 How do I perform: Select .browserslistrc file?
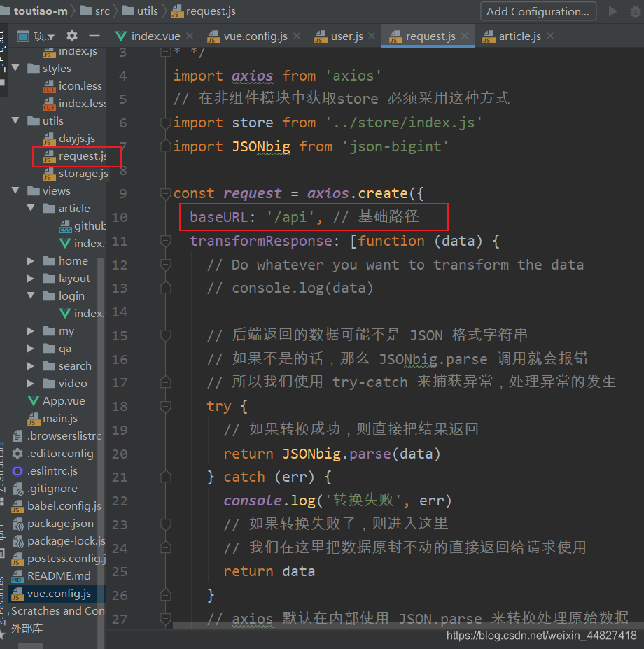tap(57, 436)
